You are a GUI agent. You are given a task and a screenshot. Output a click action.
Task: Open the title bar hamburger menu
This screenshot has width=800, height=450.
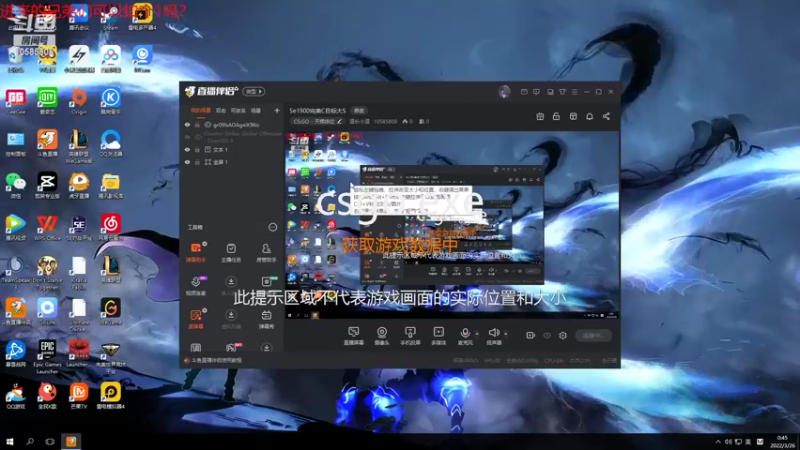tap(574, 92)
